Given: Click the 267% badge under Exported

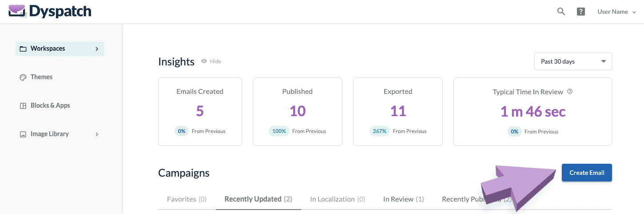Looking at the screenshot, I should click(379, 131).
